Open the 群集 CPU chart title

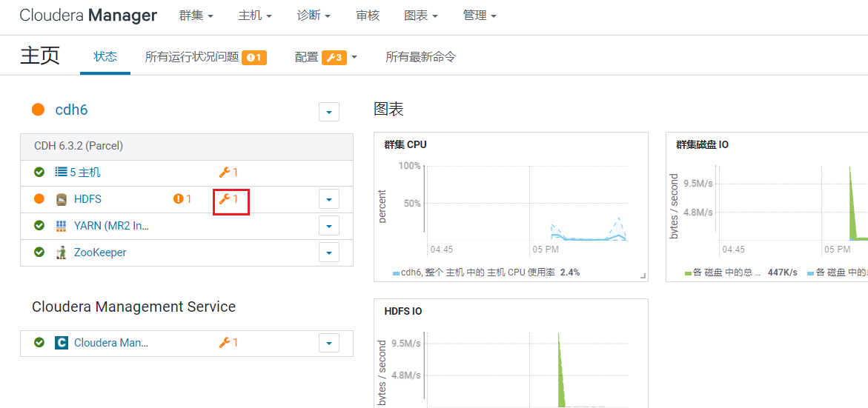click(405, 145)
